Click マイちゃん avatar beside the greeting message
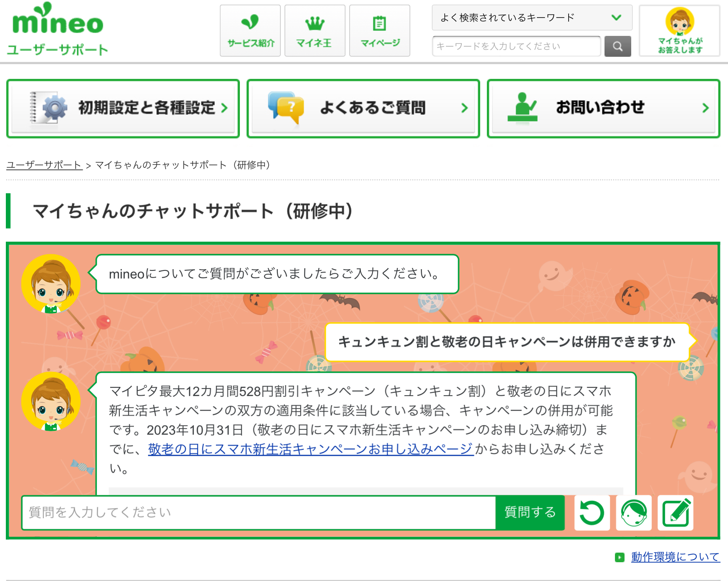The image size is (728, 581). [51, 284]
